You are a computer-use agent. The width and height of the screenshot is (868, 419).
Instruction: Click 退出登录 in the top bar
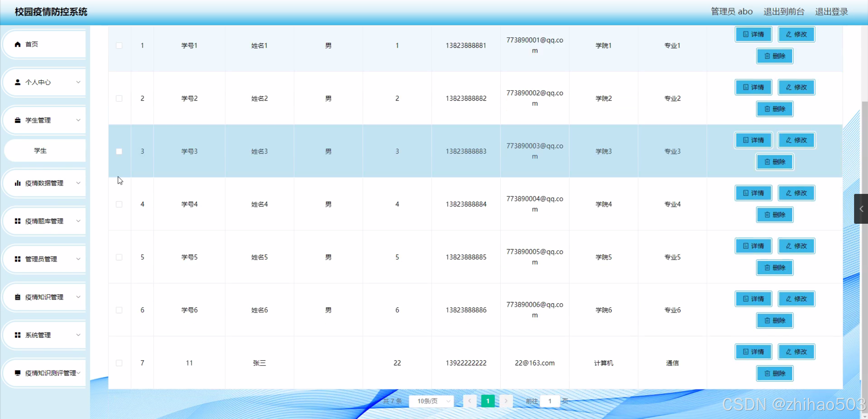[831, 12]
